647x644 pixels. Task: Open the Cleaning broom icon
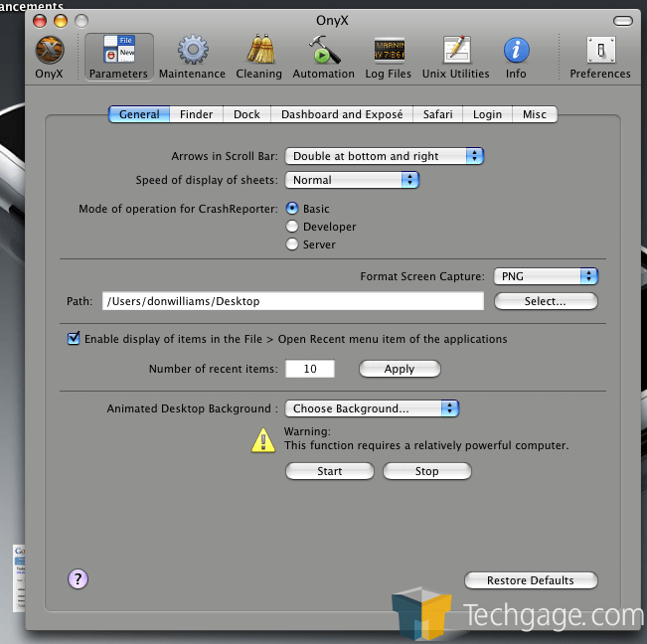(x=260, y=49)
